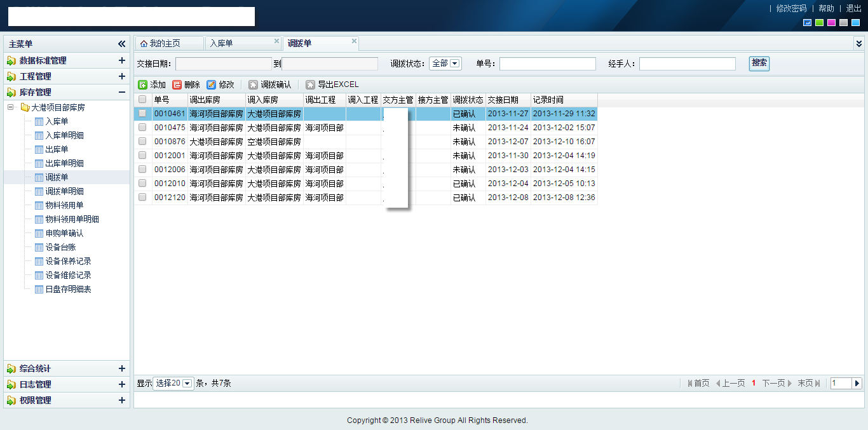Click the 单号 input field
The height and width of the screenshot is (430, 868).
[x=547, y=64]
